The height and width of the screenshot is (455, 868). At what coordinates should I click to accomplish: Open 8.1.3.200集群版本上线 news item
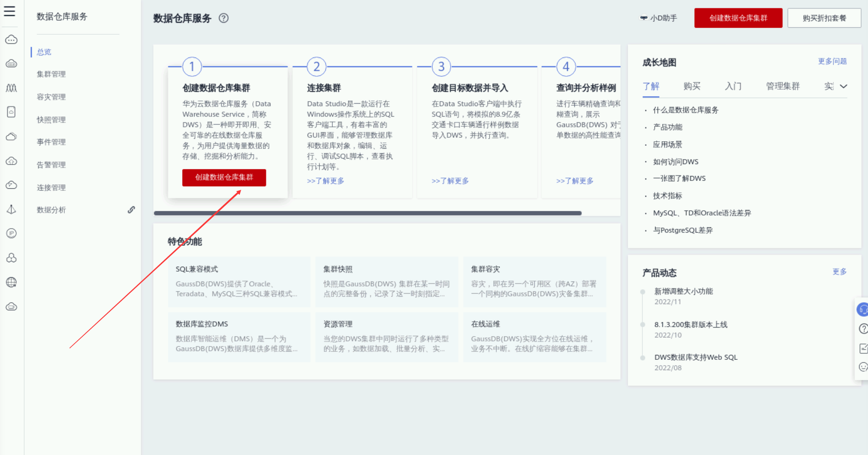tap(691, 325)
